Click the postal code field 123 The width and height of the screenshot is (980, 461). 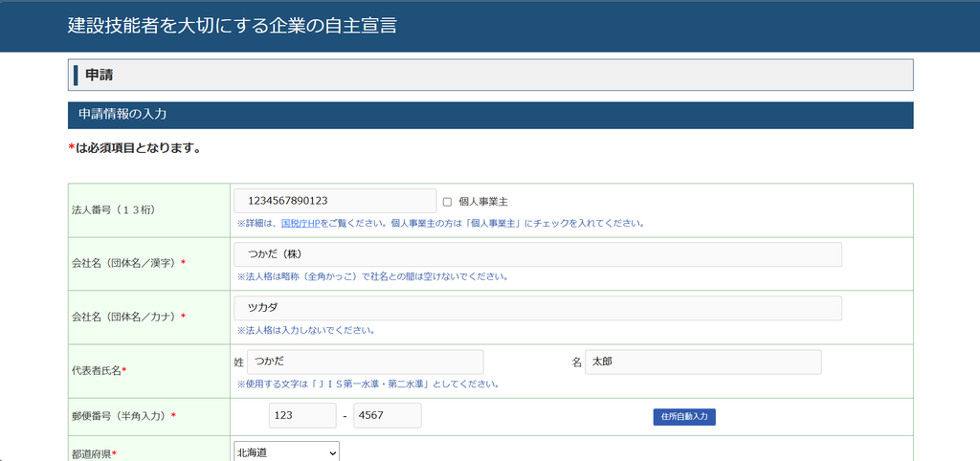click(x=302, y=415)
